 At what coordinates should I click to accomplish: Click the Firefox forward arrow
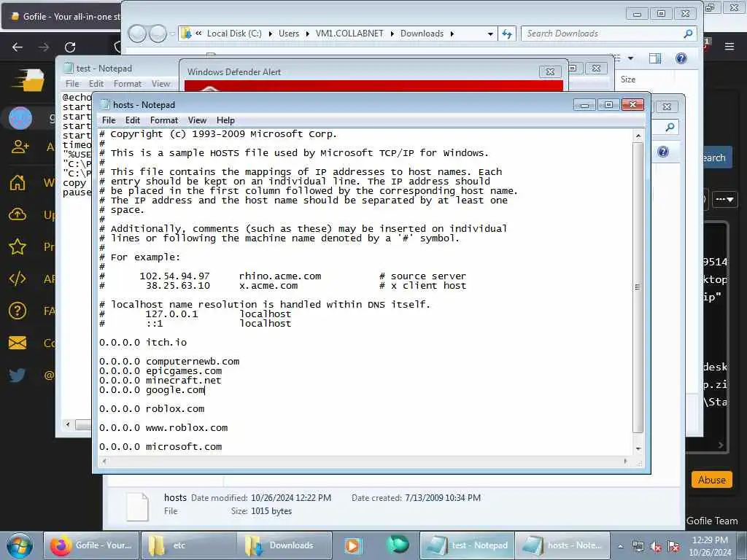pyautogui.click(x=44, y=47)
